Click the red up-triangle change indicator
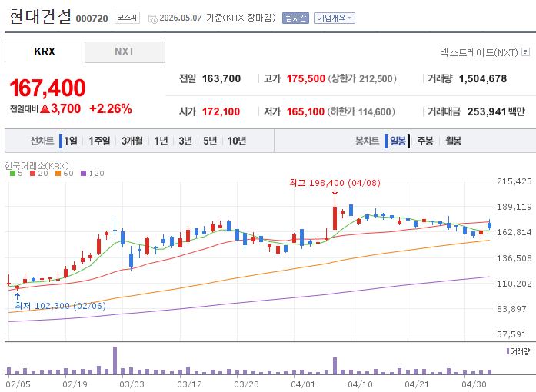Viewport: 536px width, 392px height. click(45, 108)
